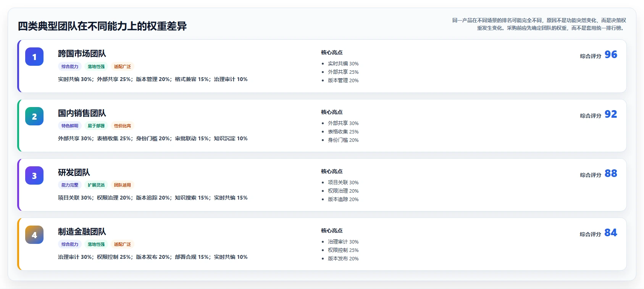Screen dimensions: 644x289
Task: Click the 版本发布 20% bullet item
Action: pyautogui.click(x=343, y=258)
